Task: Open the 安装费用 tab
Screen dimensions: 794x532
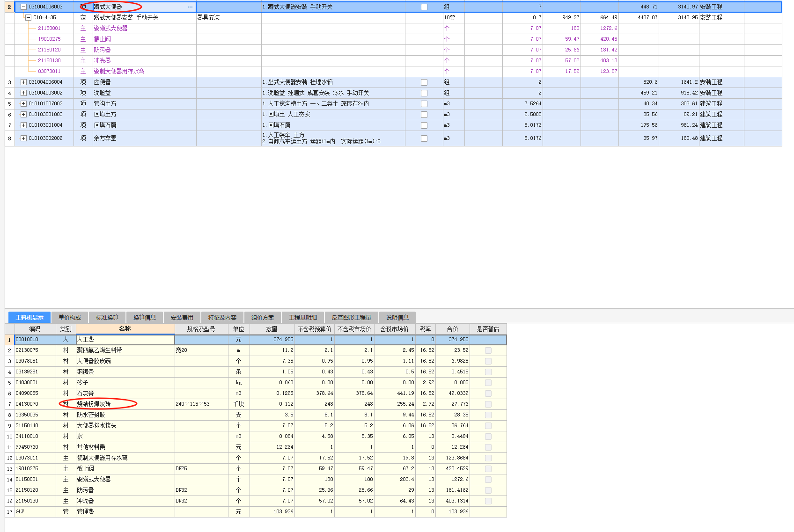Action: (182, 317)
